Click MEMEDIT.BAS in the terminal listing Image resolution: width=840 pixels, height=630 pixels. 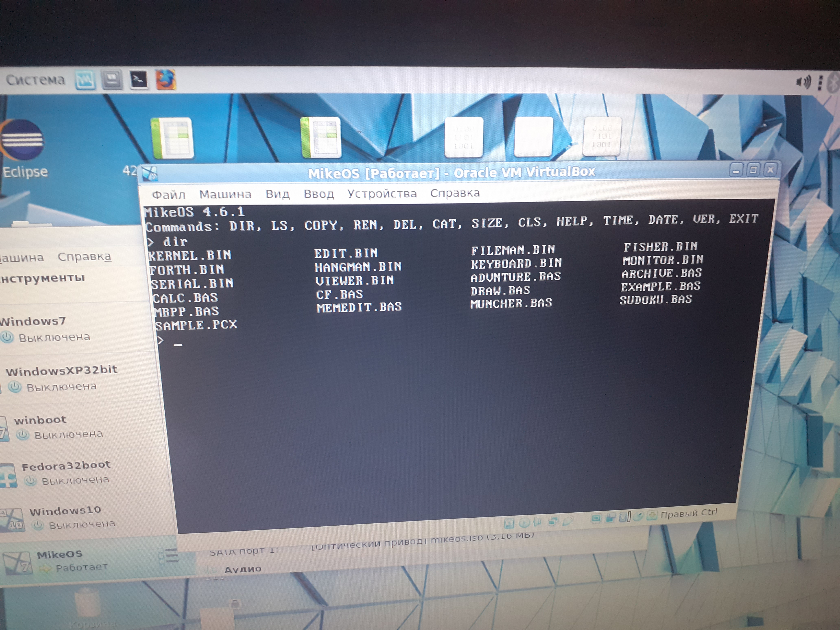[359, 307]
